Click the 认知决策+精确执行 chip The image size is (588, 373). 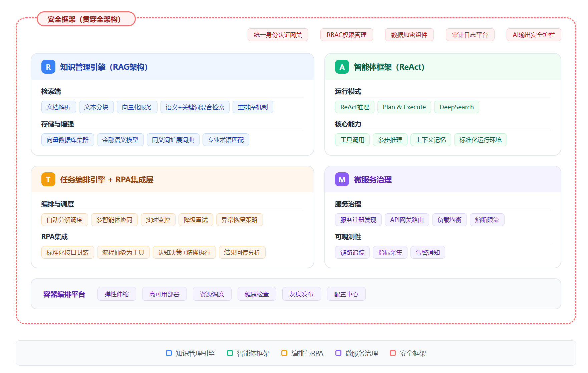point(185,252)
